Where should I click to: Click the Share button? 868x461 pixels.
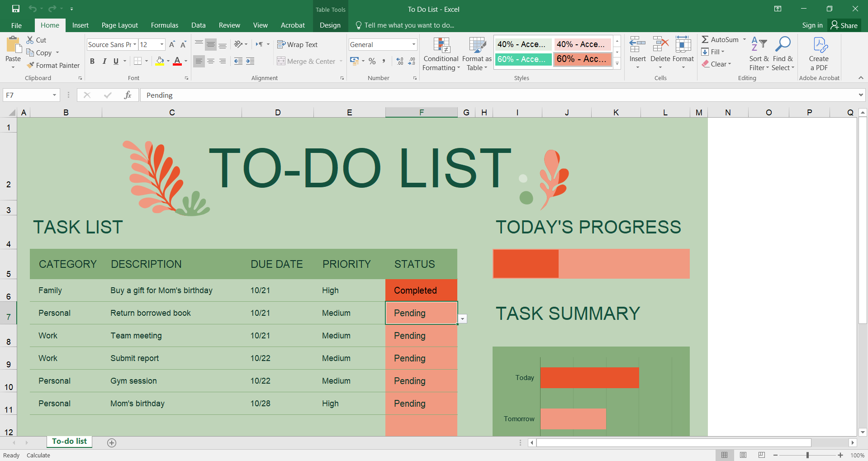tap(844, 25)
